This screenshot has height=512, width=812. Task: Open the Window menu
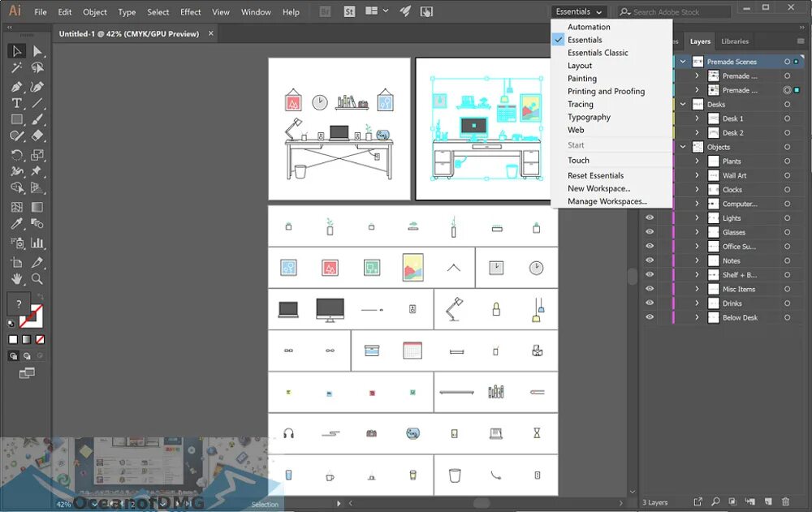pos(256,11)
